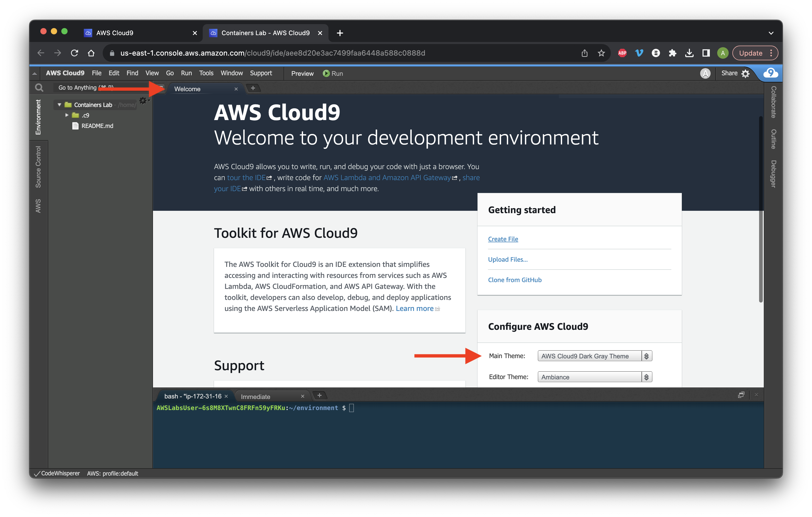Click the browser share page icon
812x517 pixels.
[x=585, y=53]
